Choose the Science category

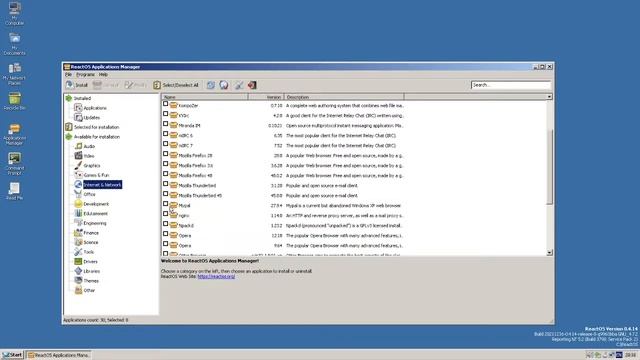coord(91,242)
